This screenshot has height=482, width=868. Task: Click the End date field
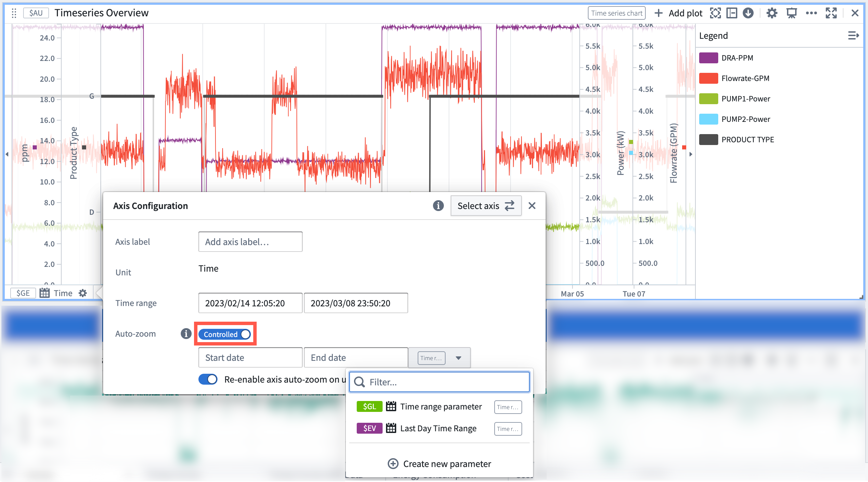[356, 357]
